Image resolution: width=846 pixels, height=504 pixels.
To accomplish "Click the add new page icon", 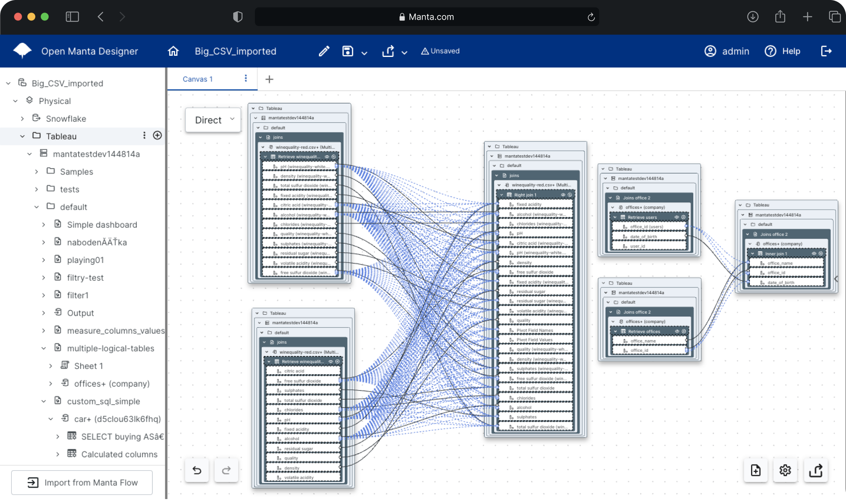I will (x=756, y=470).
